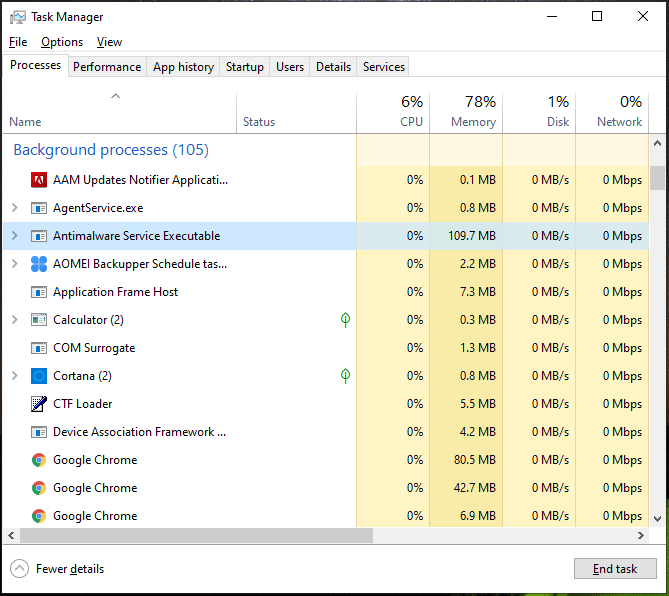This screenshot has height=596, width=669.
Task: Sort by the Network column header
Action: point(612,112)
